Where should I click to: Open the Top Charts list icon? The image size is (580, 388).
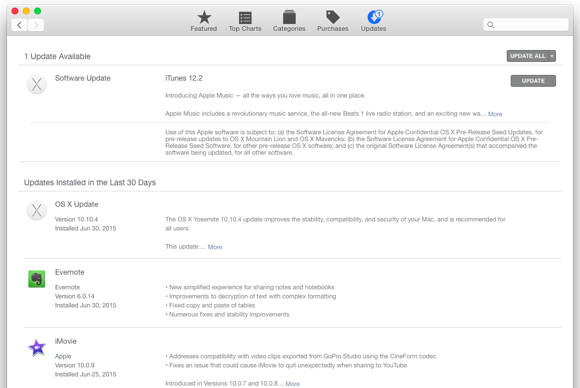click(245, 17)
